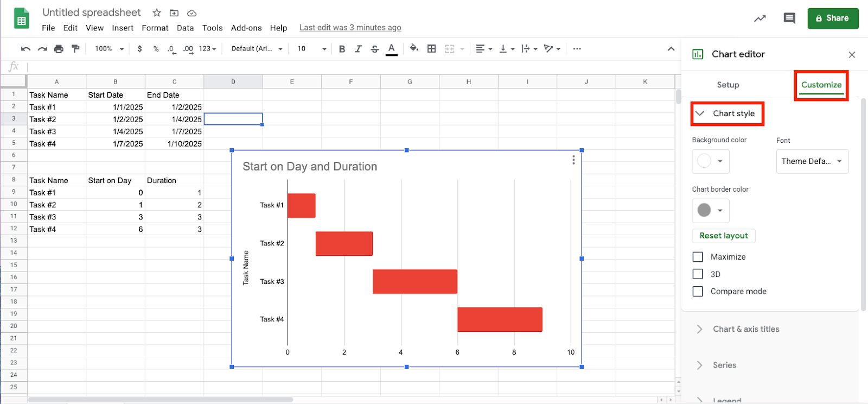This screenshot has width=868, height=404.
Task: Open the chart border color swatch
Action: (710, 210)
